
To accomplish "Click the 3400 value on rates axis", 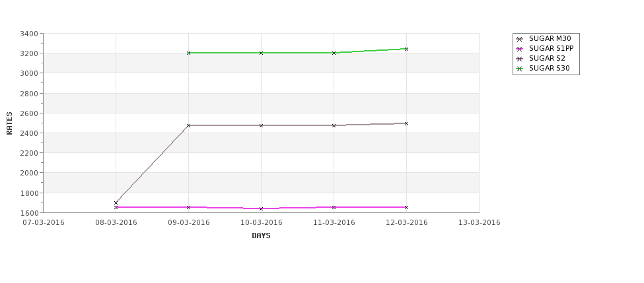I will pyautogui.click(x=28, y=34).
